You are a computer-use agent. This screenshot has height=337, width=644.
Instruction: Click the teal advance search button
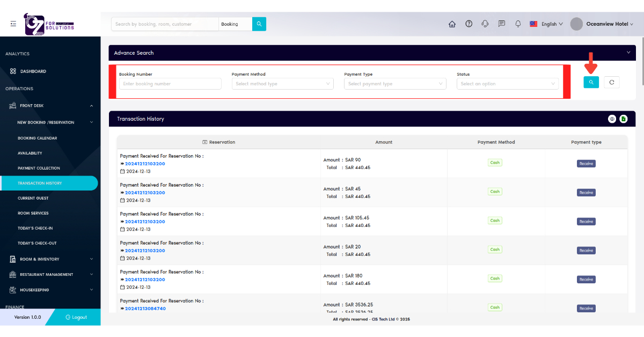pos(591,82)
